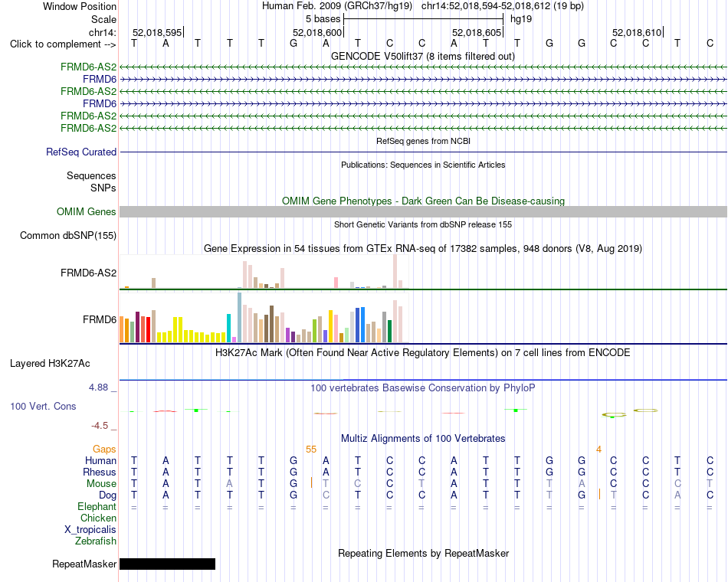This screenshot has height=582, width=728.
Task: Click the orange gap count '4'
Action: (599, 450)
